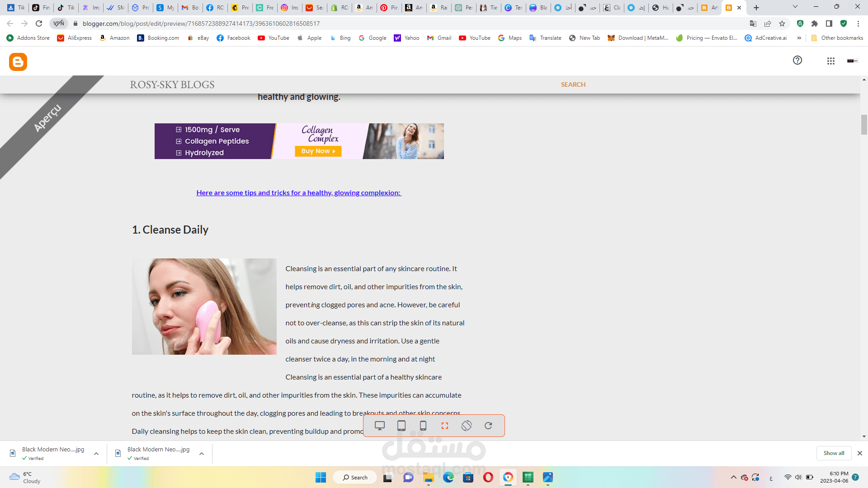Open the Other bookmarks folder
Image resolution: width=868 pixels, height=488 pixels.
(x=837, y=38)
